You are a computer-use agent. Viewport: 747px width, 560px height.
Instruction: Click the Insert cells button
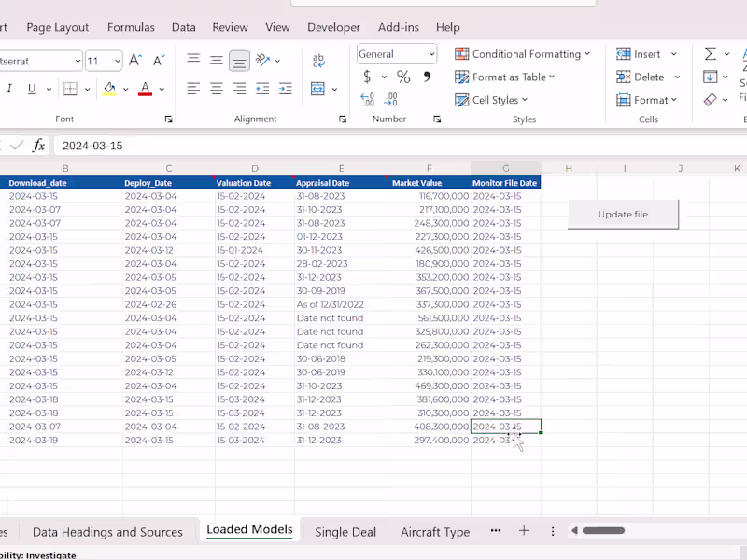coord(639,54)
